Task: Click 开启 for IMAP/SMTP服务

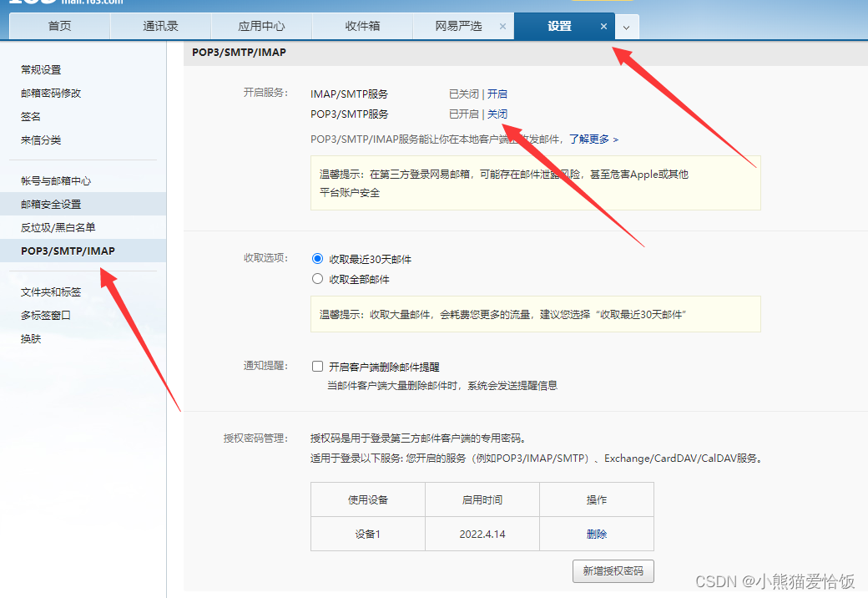Action: coord(497,94)
